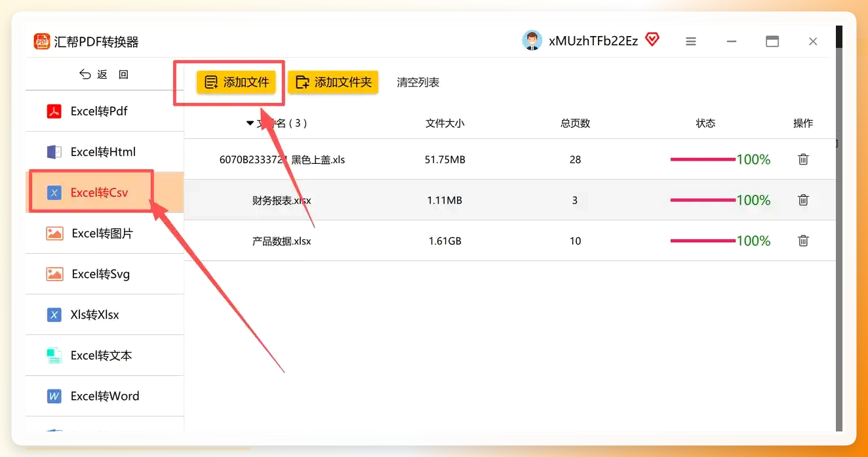The width and height of the screenshot is (868, 457).
Task: Click the red VIP diamond badge
Action: pos(652,40)
